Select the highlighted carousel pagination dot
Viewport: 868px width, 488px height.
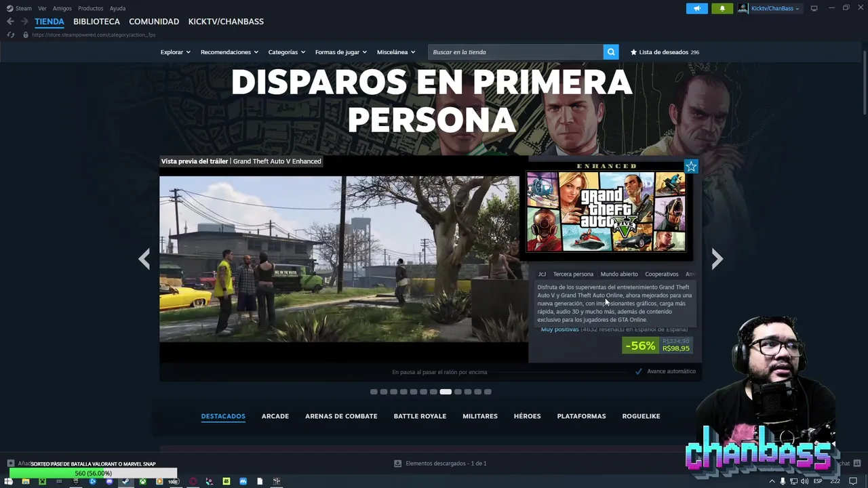[446, 391]
